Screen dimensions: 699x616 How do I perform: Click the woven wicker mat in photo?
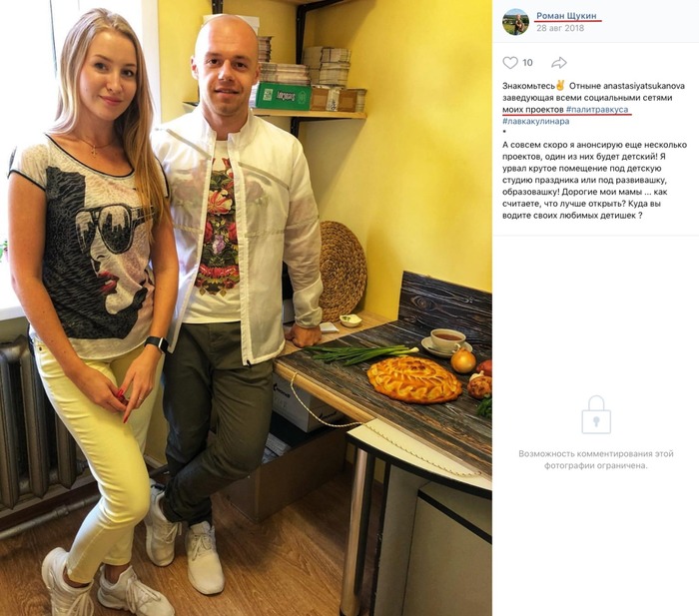(343, 271)
